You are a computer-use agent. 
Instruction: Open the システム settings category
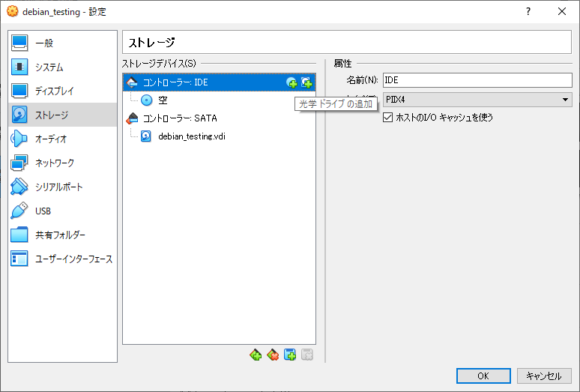(x=62, y=67)
